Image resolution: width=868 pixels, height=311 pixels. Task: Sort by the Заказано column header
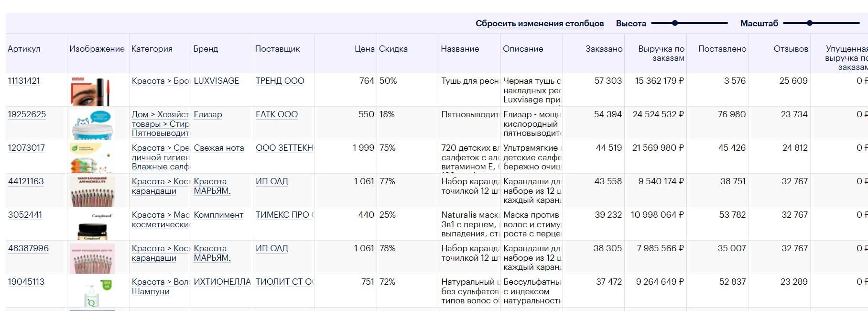[604, 49]
